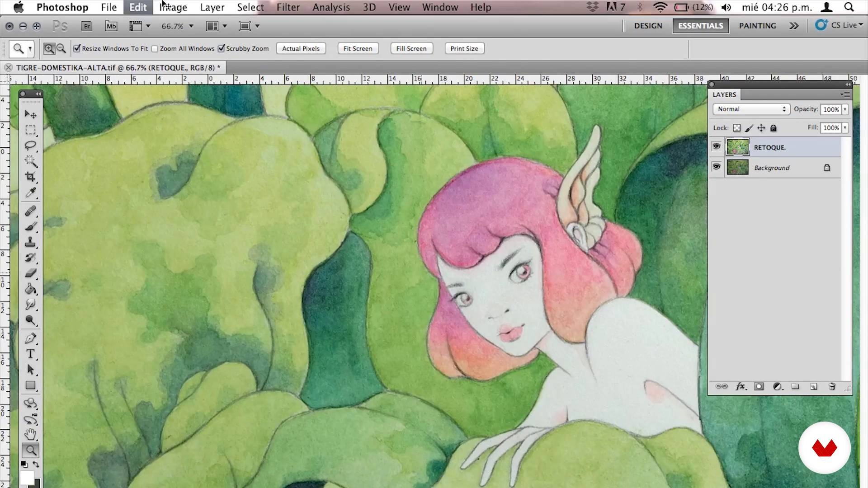Launch Adobe Bridge

pos(87,26)
